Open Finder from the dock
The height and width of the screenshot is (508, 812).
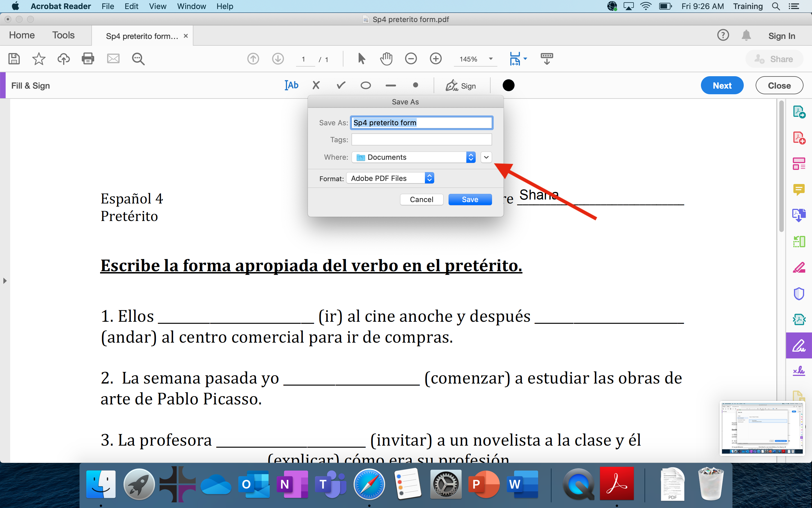(x=101, y=484)
